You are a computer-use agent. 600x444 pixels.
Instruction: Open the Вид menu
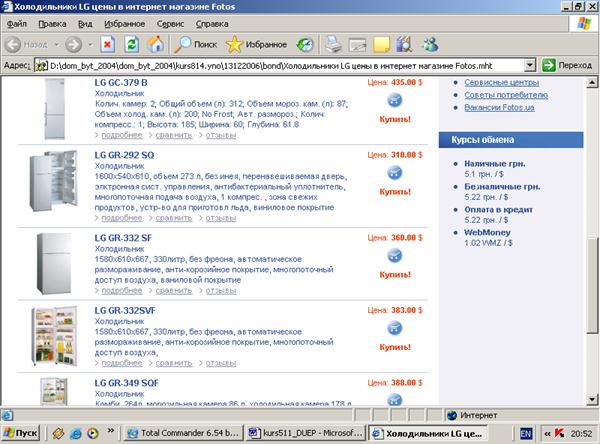click(x=85, y=24)
